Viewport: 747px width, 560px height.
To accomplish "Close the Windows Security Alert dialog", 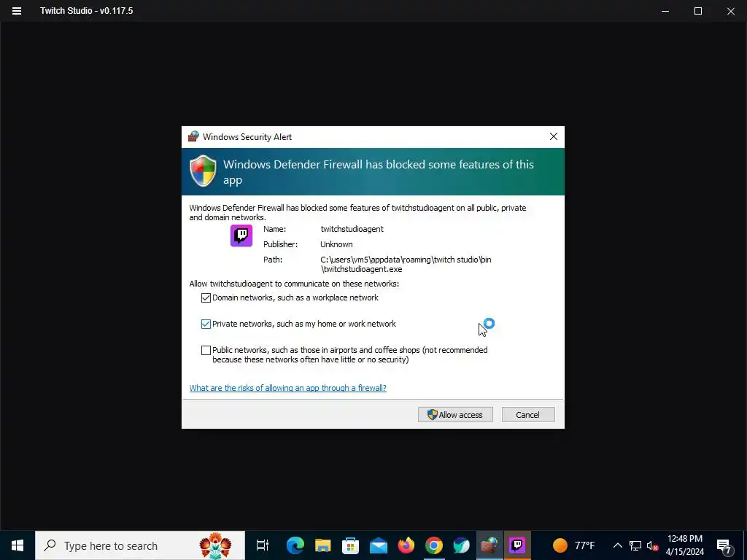I will pos(554,136).
